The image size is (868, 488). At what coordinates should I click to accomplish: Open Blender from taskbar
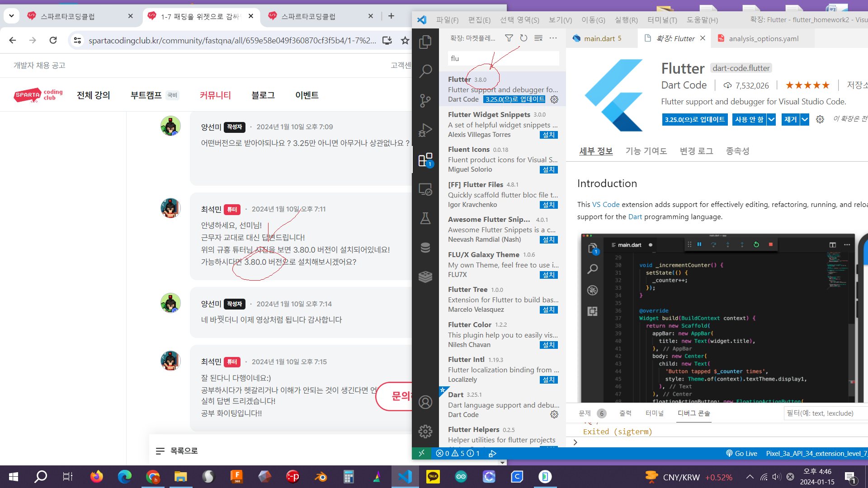click(x=321, y=477)
